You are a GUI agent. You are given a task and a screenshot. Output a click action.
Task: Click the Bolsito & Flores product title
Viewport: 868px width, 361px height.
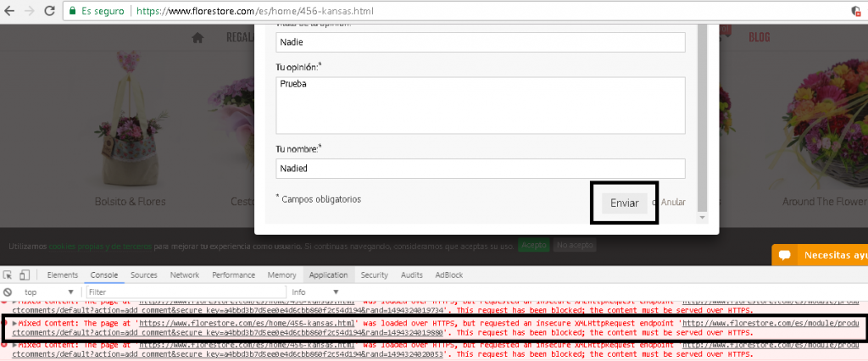coord(130,202)
